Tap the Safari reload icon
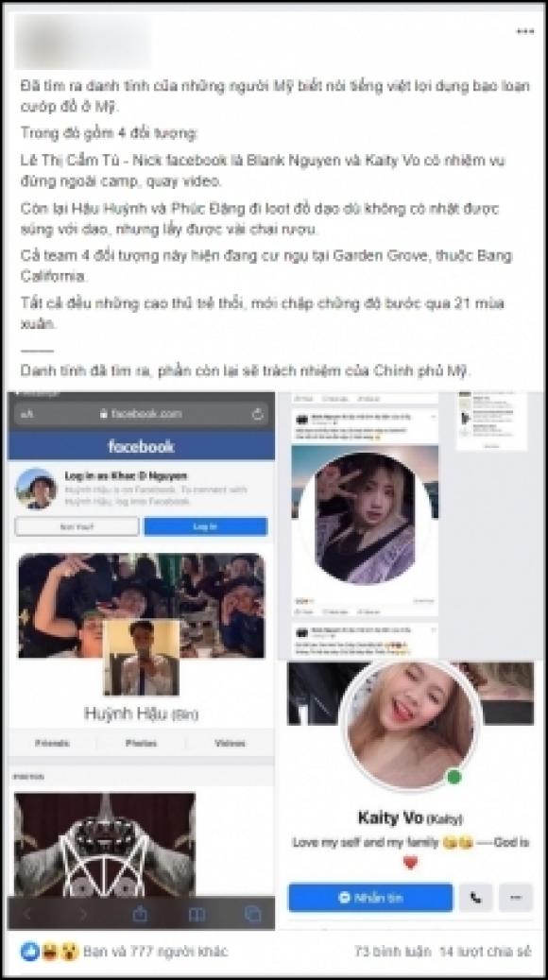548x980 pixels. pyautogui.click(x=257, y=414)
